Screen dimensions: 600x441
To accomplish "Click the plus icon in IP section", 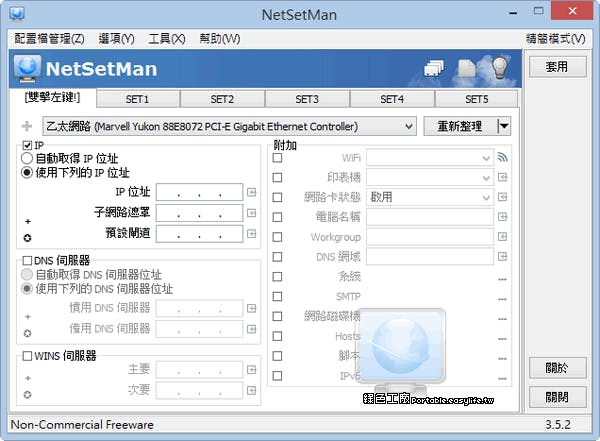I will click(x=28, y=221).
